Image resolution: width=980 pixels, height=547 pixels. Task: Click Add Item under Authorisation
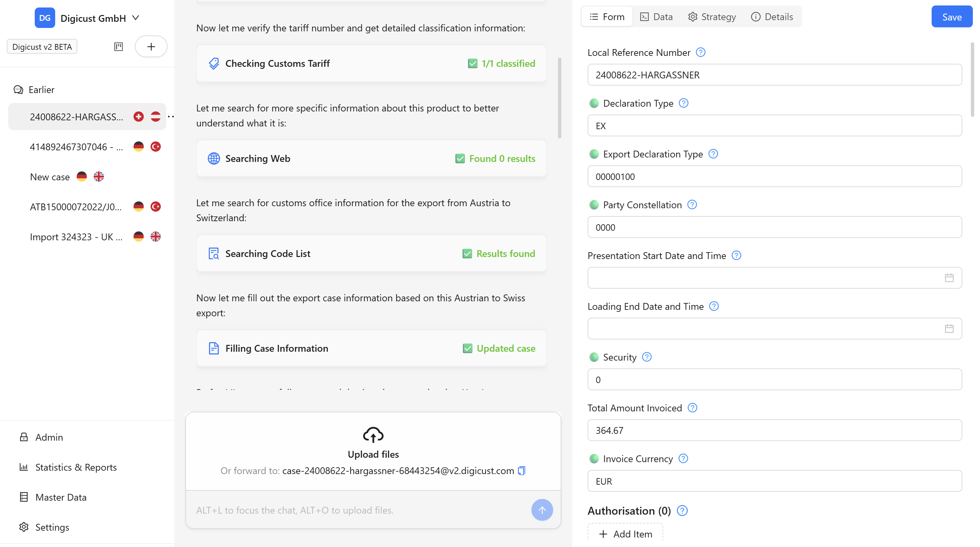tap(625, 534)
